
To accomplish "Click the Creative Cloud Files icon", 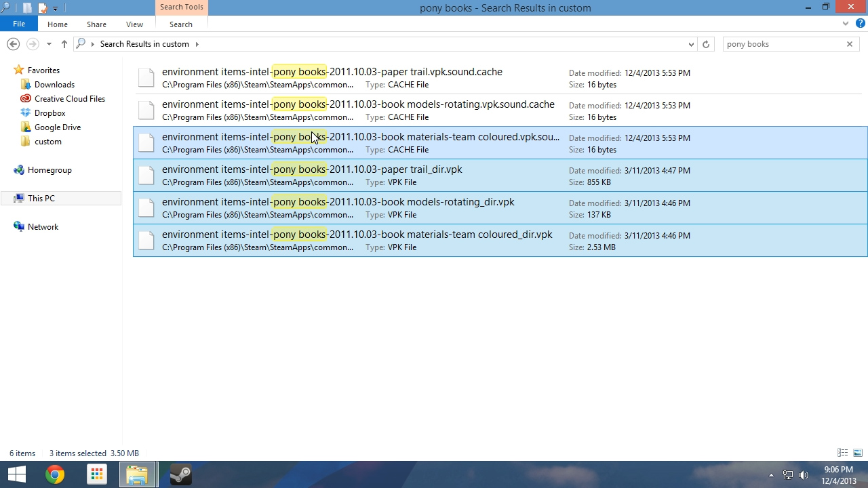I will tap(26, 99).
